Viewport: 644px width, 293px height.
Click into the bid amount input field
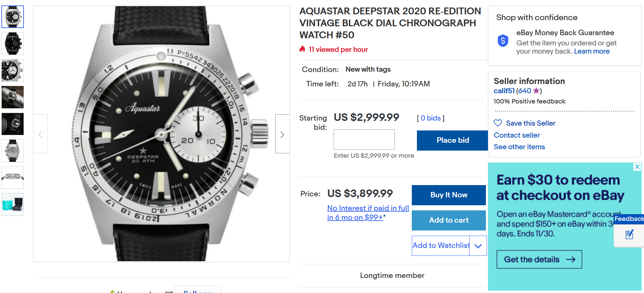tap(364, 139)
